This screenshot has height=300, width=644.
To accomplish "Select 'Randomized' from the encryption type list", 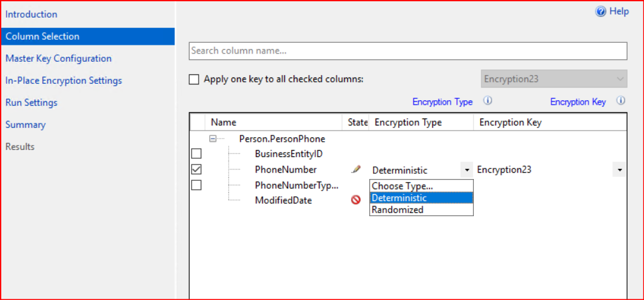I will coord(398,210).
